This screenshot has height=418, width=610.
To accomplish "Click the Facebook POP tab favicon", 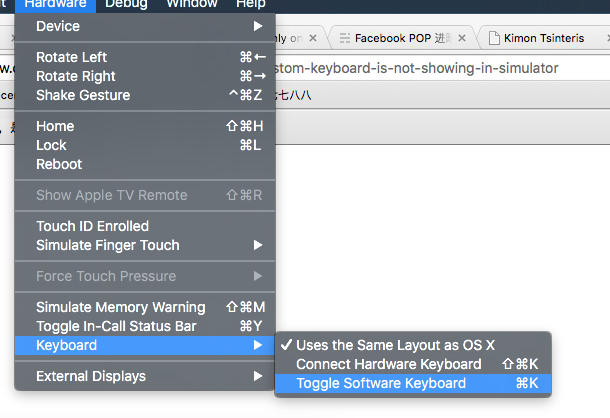I will [x=344, y=39].
